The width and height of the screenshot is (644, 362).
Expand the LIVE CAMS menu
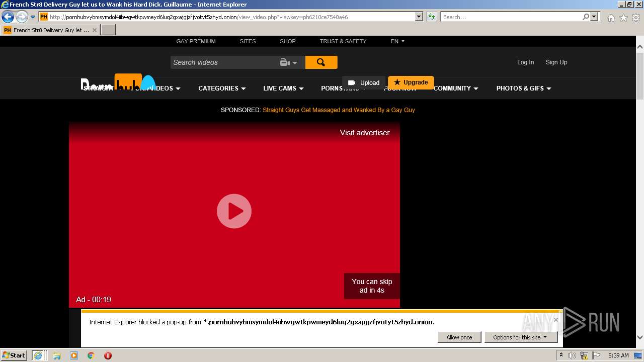click(283, 88)
